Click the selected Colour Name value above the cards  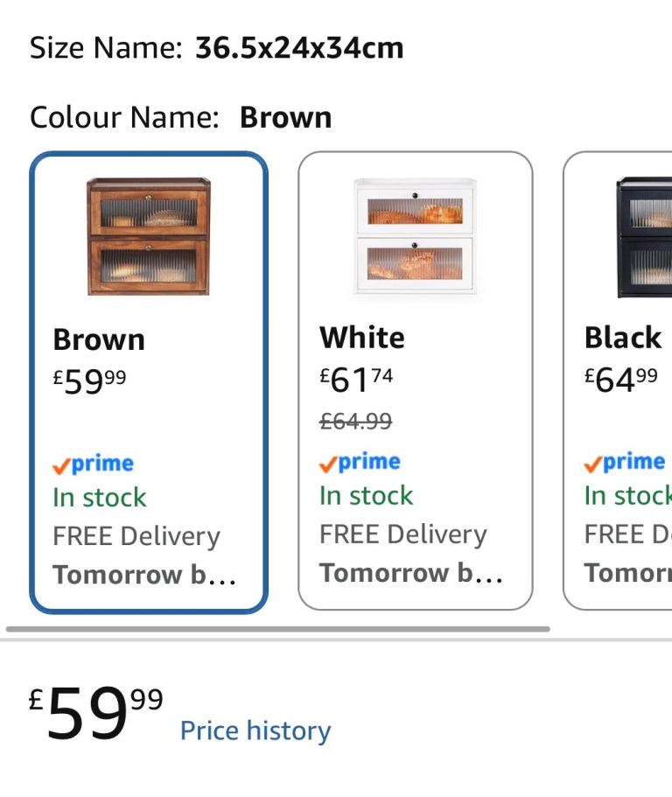[285, 117]
